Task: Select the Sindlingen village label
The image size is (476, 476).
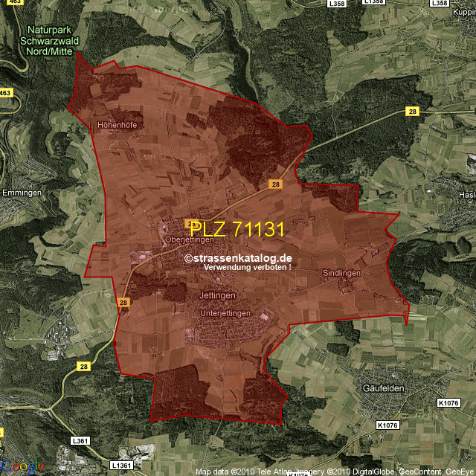Action: [x=341, y=273]
